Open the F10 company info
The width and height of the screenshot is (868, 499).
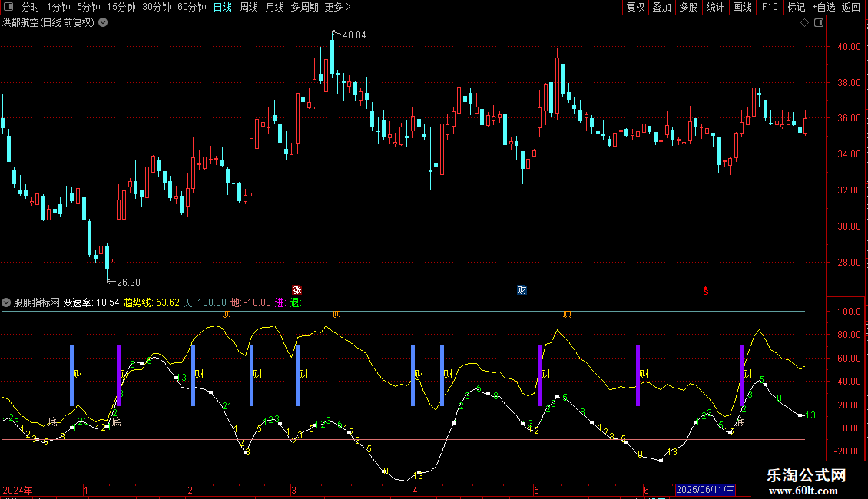click(770, 7)
